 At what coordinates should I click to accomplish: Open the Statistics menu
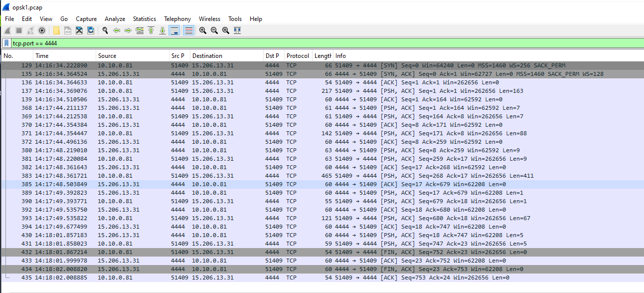pos(144,19)
